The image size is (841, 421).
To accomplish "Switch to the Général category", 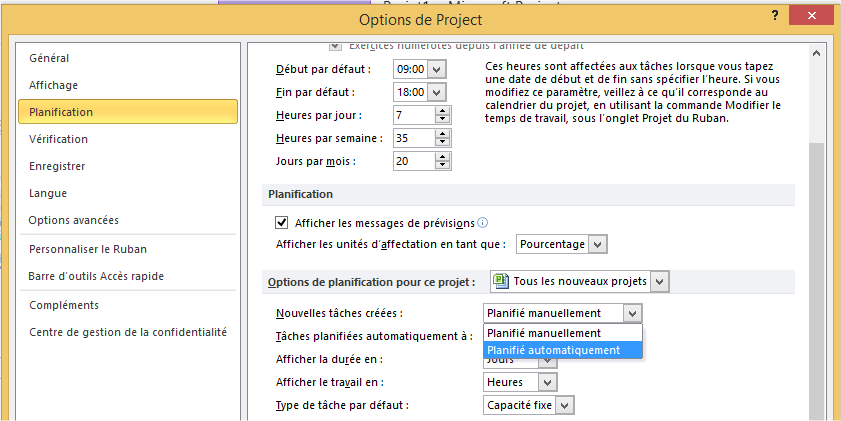I will pyautogui.click(x=50, y=59).
